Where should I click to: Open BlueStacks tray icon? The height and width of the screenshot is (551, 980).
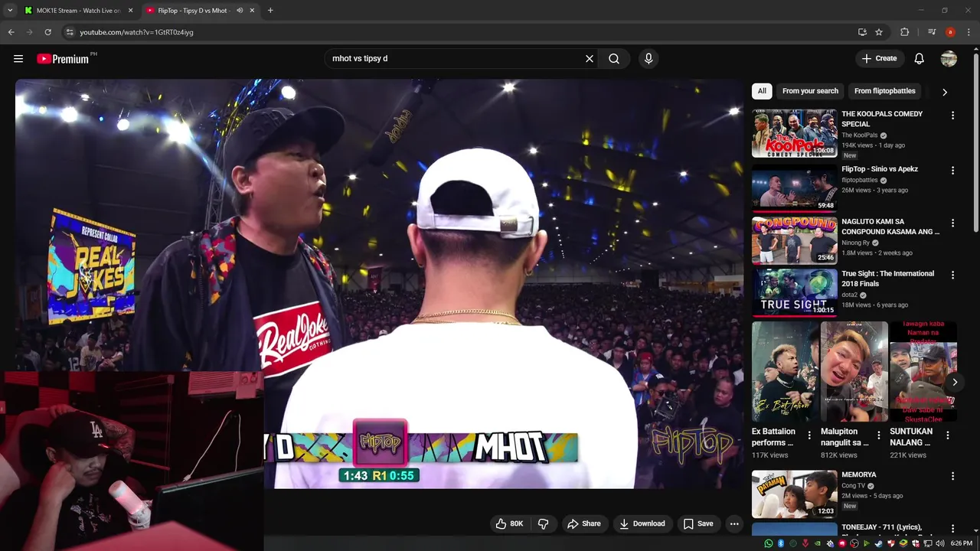(903, 543)
